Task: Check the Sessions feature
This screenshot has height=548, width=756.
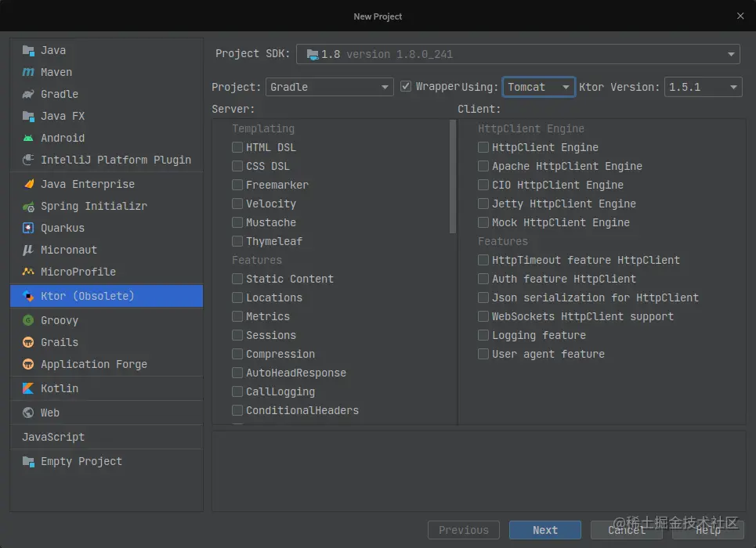Action: tap(237, 335)
